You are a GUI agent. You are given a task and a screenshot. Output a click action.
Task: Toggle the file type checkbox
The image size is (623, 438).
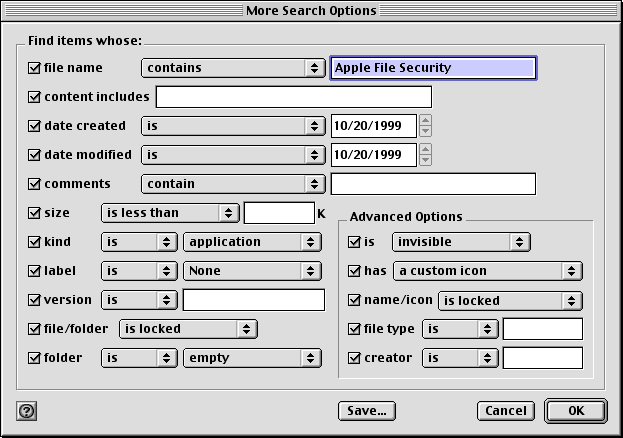tap(354, 329)
